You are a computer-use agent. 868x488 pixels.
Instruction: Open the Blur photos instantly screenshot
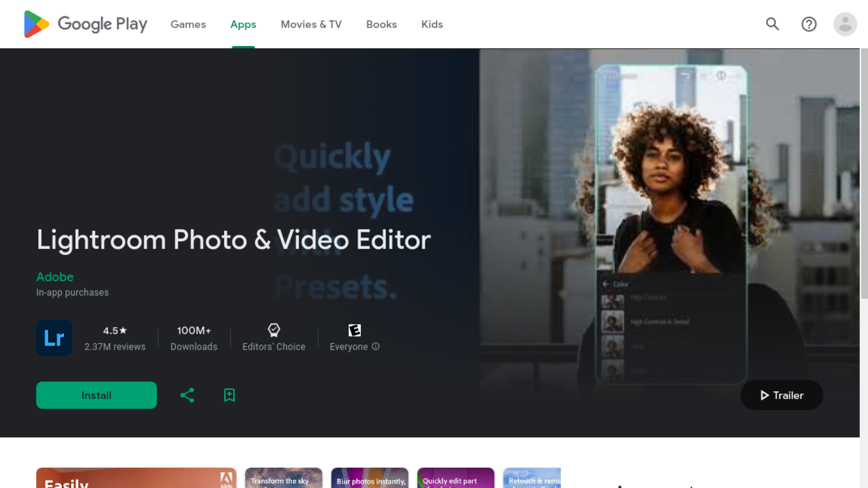coord(369,478)
